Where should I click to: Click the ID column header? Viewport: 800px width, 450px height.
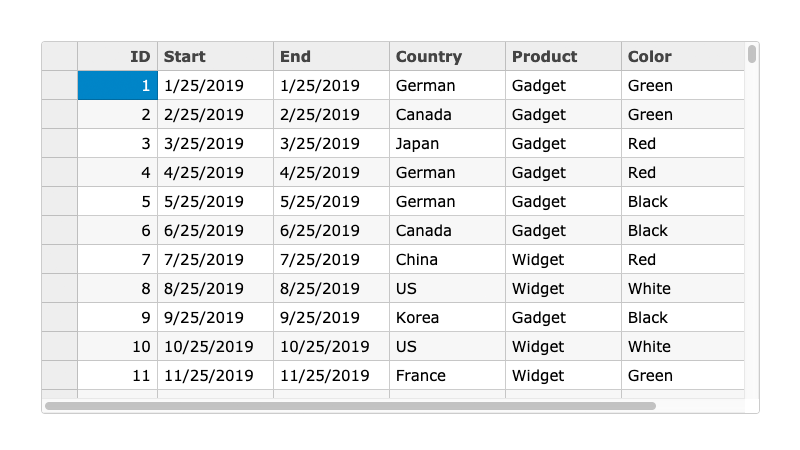click(x=118, y=56)
